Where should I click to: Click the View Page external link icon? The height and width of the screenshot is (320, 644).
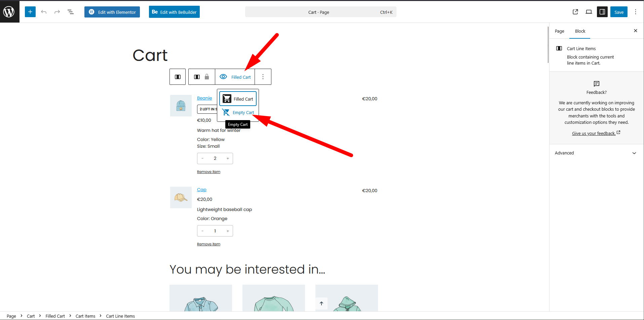click(x=575, y=12)
